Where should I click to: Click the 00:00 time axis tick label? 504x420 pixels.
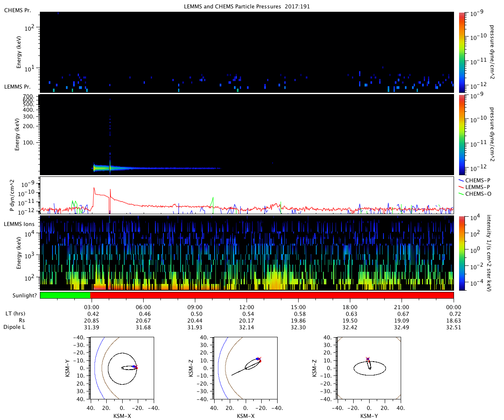[454, 307]
